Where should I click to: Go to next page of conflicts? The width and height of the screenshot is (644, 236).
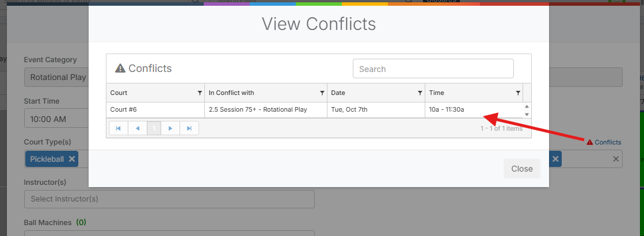point(170,128)
